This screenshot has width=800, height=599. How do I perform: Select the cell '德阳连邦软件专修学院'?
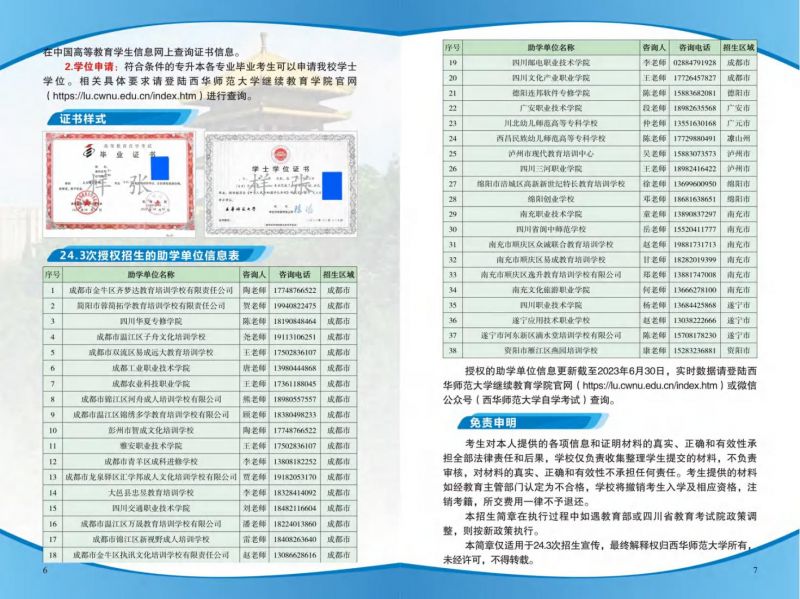[x=551, y=93]
